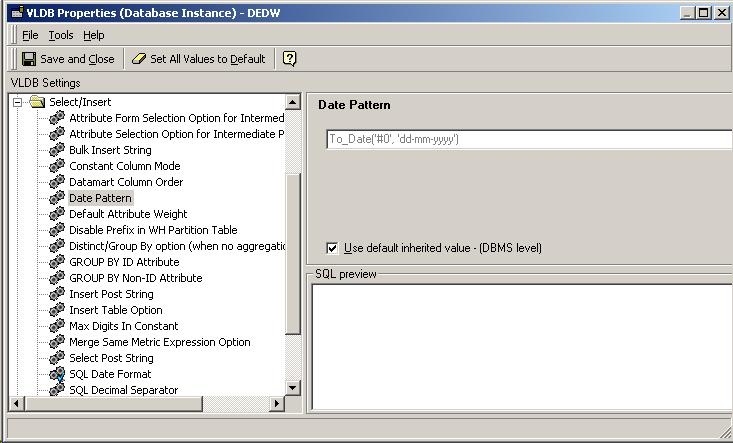The width and height of the screenshot is (733, 443).
Task: Click the gear icon beside Insert Table Option
Action: coord(57,310)
